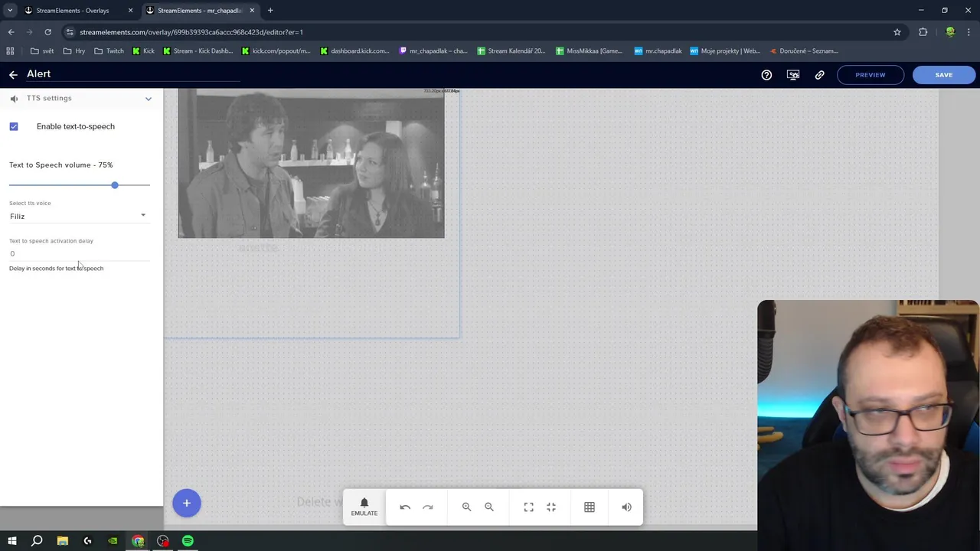
Task: Open the dashboard.kick.com bookmark
Action: tap(354, 51)
